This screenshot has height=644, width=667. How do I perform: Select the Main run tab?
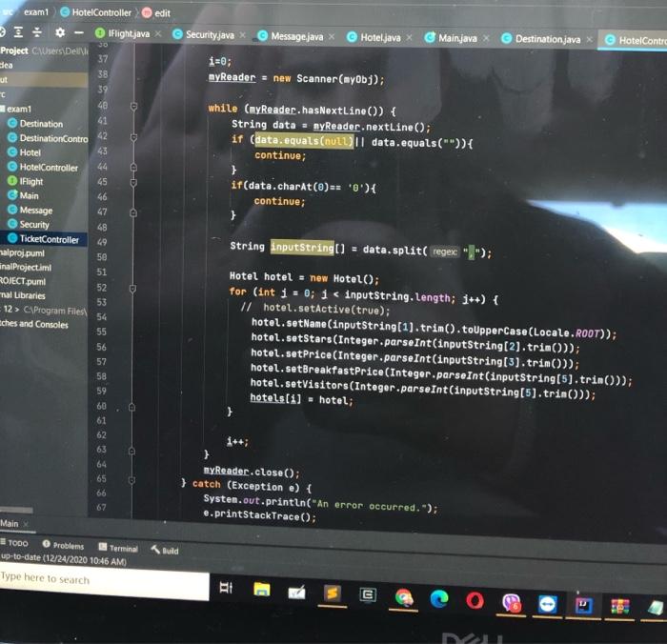click(x=10, y=524)
